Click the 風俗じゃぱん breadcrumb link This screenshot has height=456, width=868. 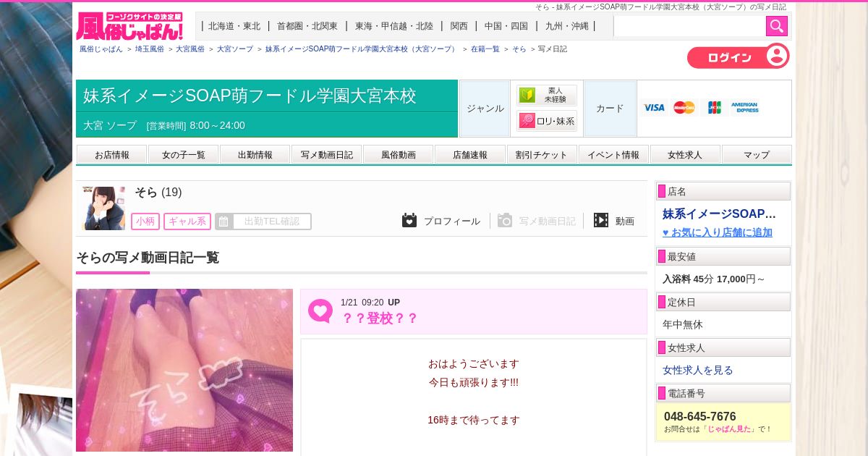click(101, 49)
